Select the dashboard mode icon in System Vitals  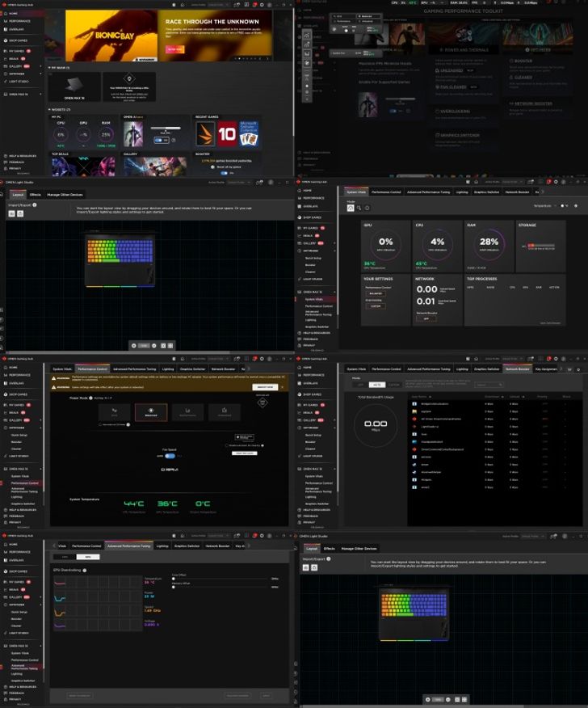pyautogui.click(x=351, y=208)
